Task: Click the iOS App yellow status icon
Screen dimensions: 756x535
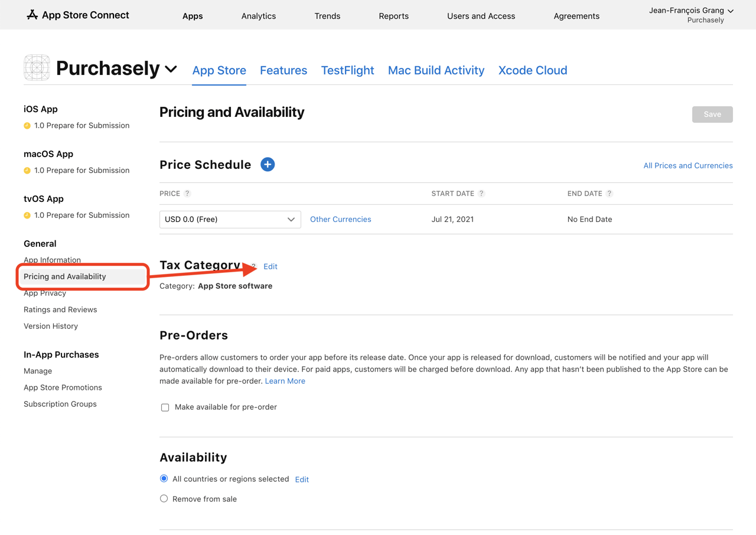Action: tap(27, 126)
